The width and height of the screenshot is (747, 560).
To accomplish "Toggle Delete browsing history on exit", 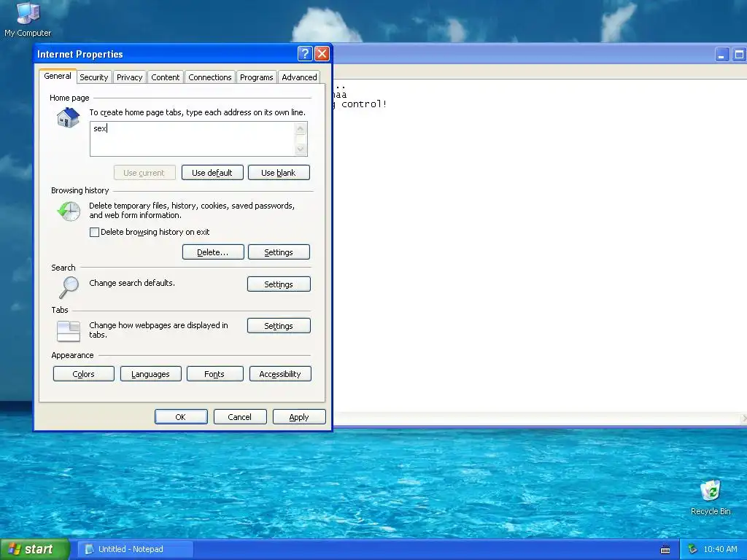I will point(94,232).
